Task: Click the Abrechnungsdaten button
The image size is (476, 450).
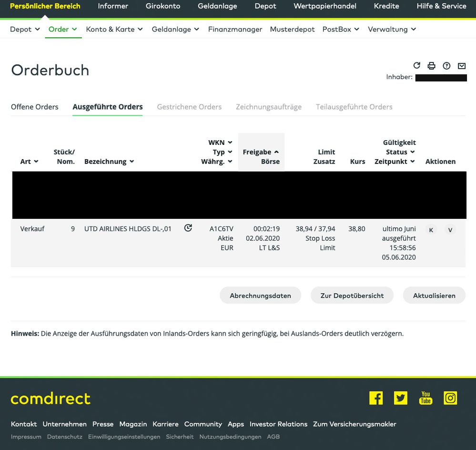Action: pyautogui.click(x=260, y=296)
